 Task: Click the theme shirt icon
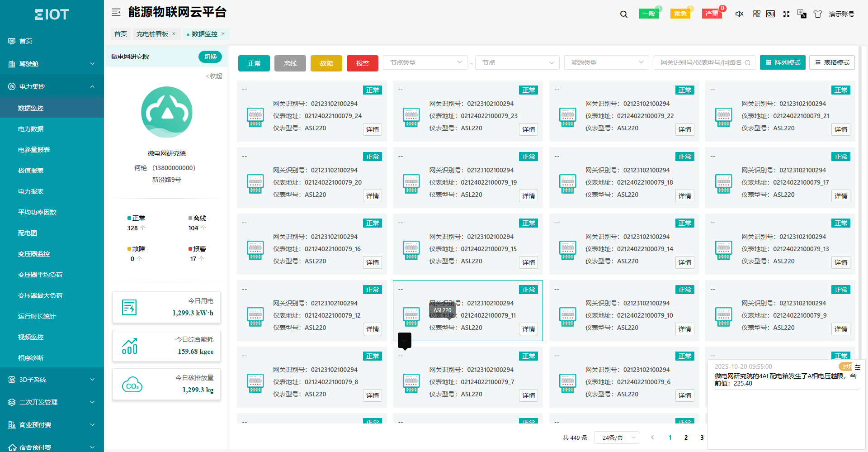point(818,14)
